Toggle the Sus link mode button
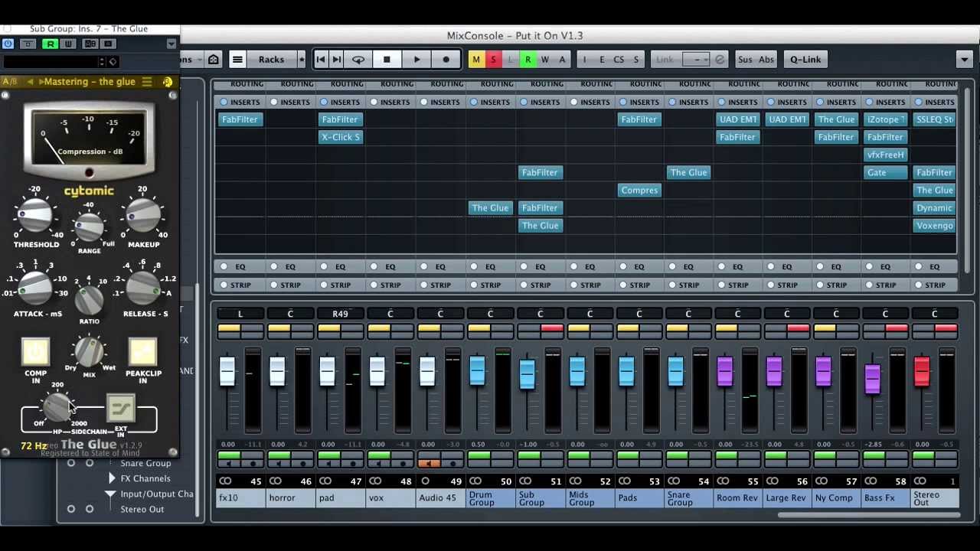 coord(745,60)
